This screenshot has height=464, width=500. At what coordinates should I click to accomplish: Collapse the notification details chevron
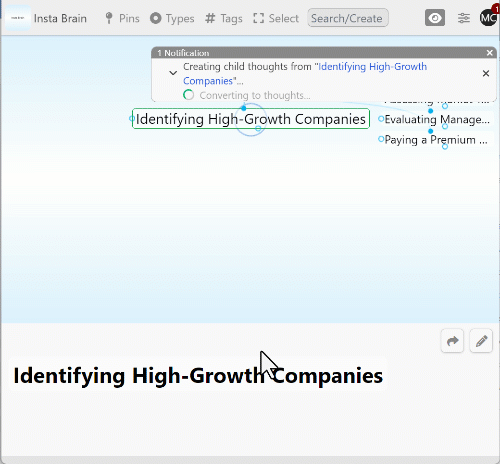click(173, 73)
